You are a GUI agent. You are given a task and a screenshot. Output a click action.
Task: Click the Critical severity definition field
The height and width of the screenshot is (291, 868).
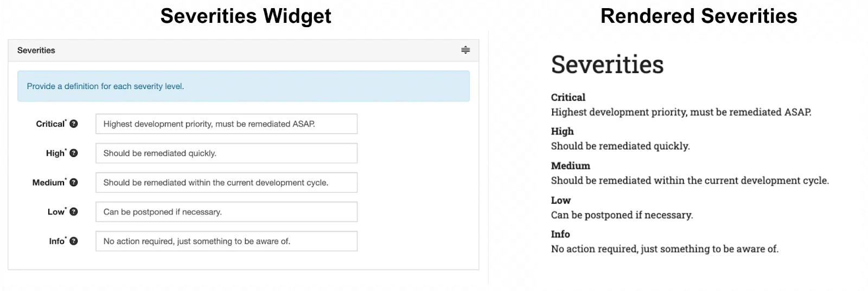tap(226, 124)
